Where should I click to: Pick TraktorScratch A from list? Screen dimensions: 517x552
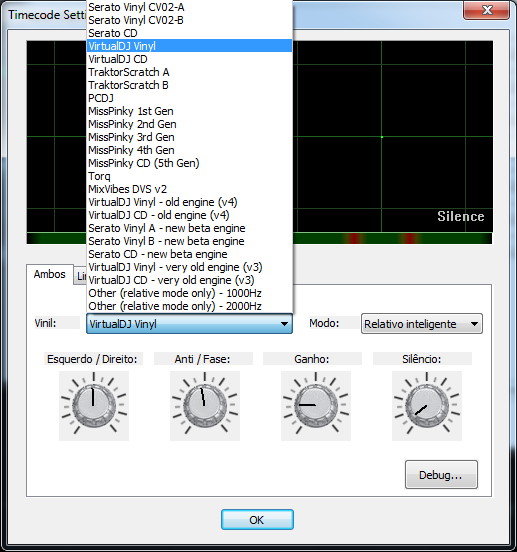189,72
